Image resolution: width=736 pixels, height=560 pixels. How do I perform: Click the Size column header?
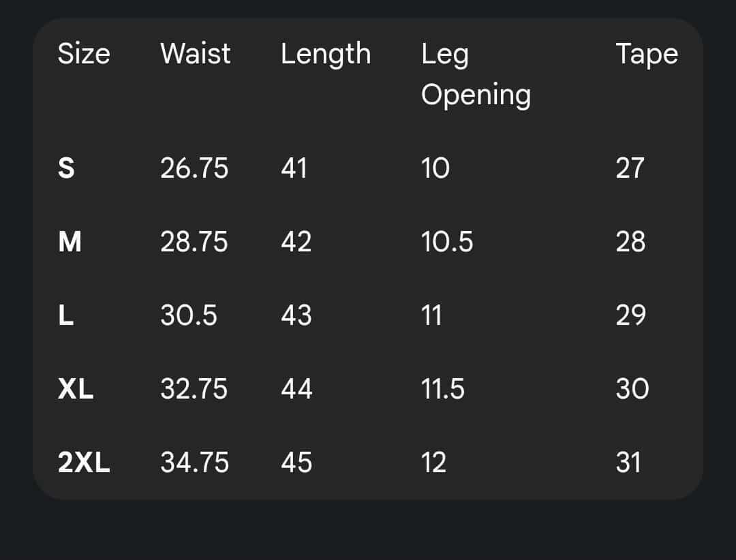click(x=84, y=54)
